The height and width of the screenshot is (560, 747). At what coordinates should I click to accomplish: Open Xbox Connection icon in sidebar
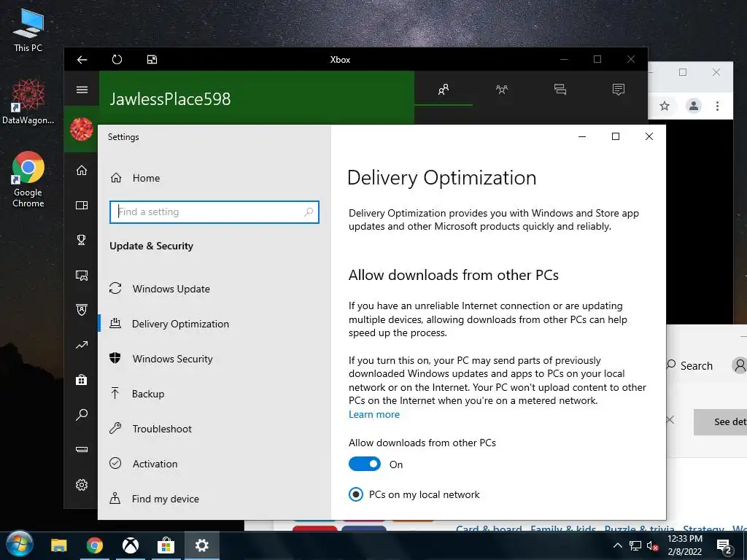82,449
